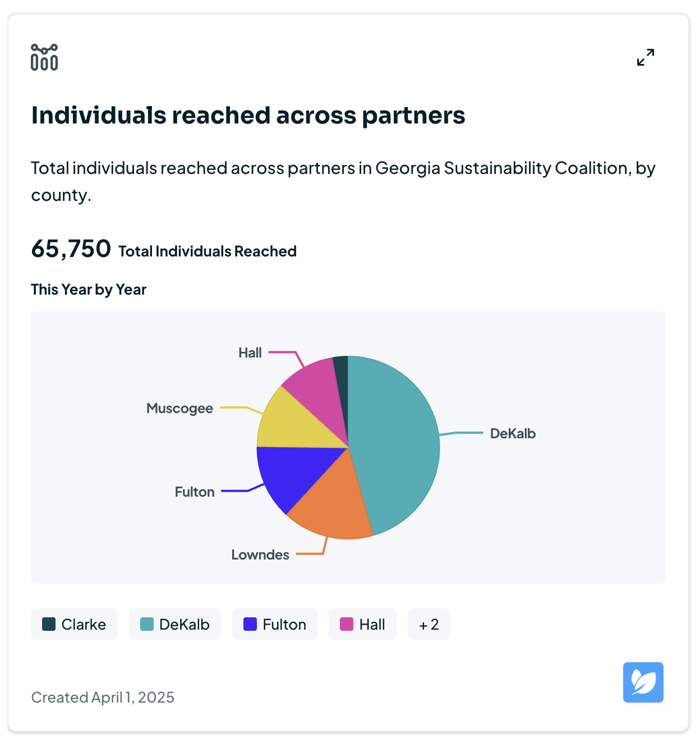Click the 65,750 total individuals figure
The image size is (700, 752).
71,249
